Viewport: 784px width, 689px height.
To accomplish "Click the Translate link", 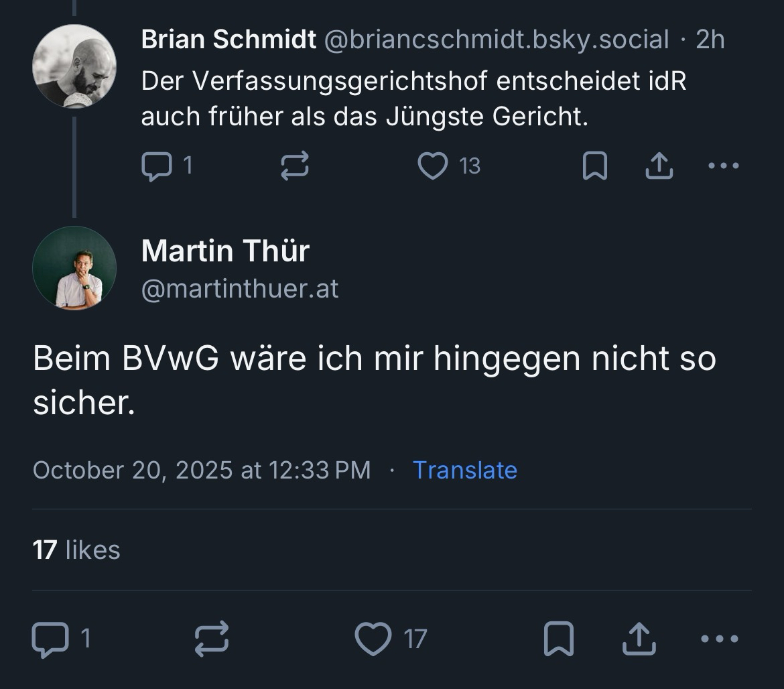I will [464, 470].
